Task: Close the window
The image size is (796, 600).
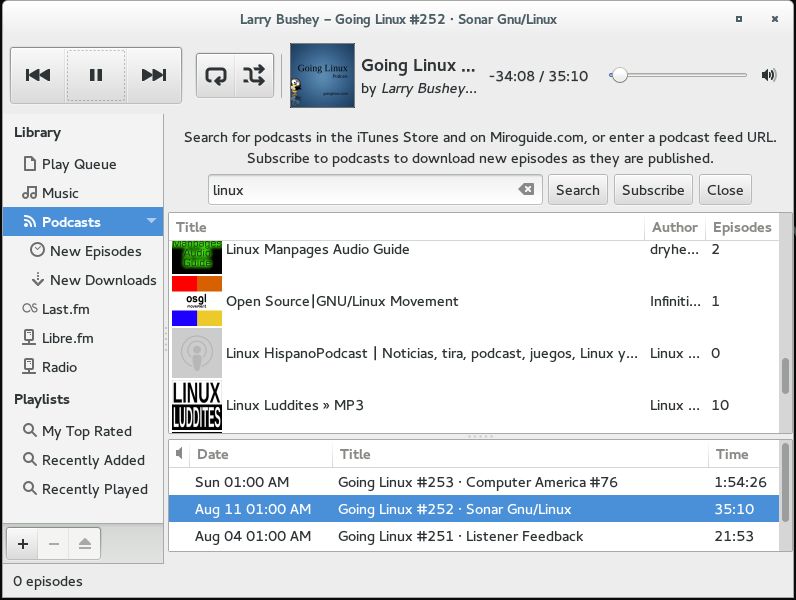Action: [x=775, y=19]
